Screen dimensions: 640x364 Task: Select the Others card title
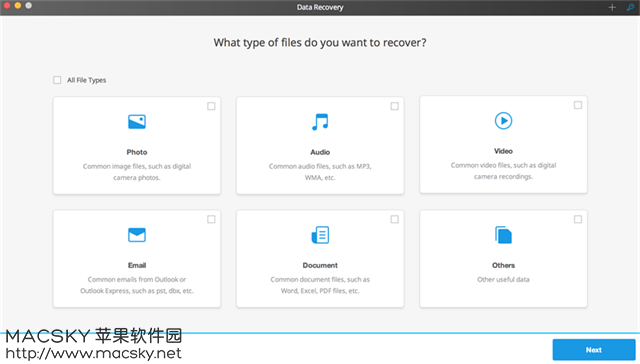point(503,265)
